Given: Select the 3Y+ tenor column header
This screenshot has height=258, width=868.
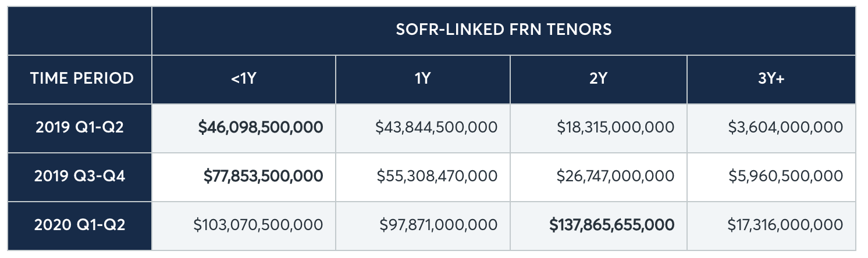Looking at the screenshot, I should [x=771, y=78].
